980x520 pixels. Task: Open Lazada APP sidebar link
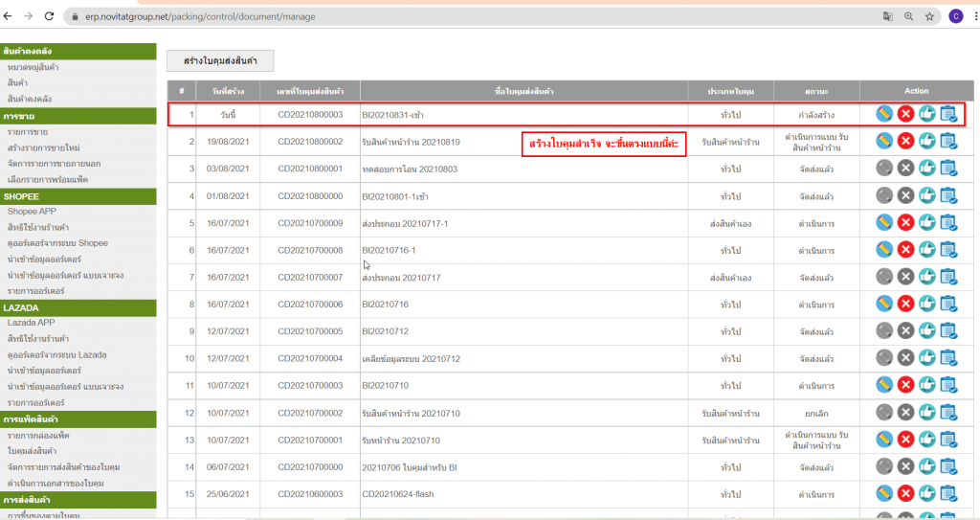coord(31,323)
